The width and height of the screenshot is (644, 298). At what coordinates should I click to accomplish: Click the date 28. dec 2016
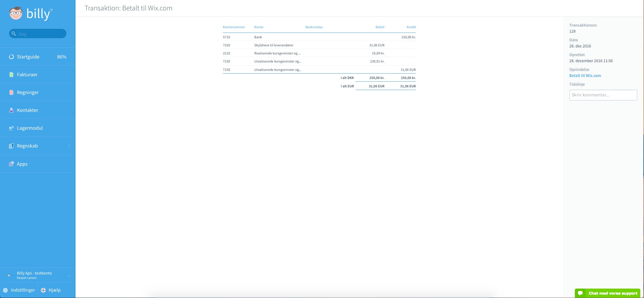580,46
